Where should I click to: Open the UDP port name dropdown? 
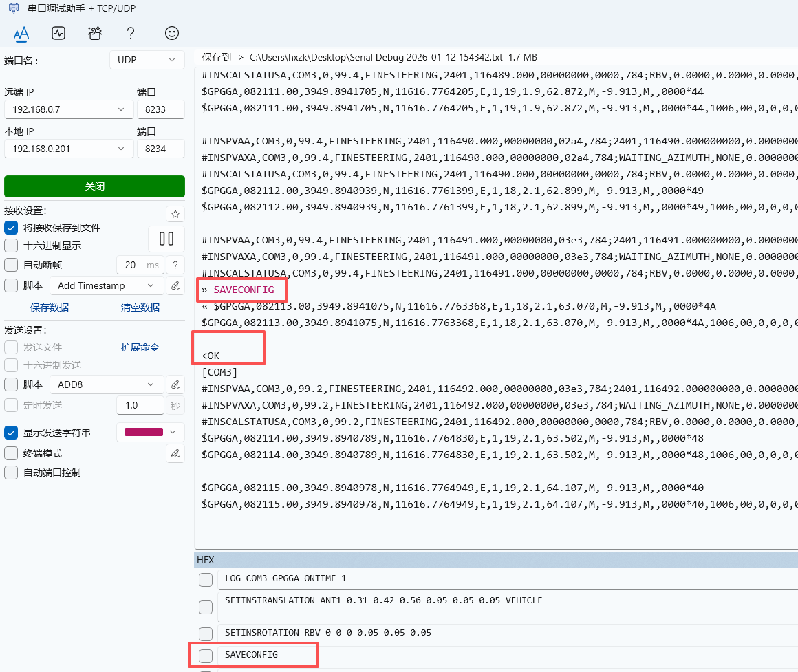coord(147,60)
